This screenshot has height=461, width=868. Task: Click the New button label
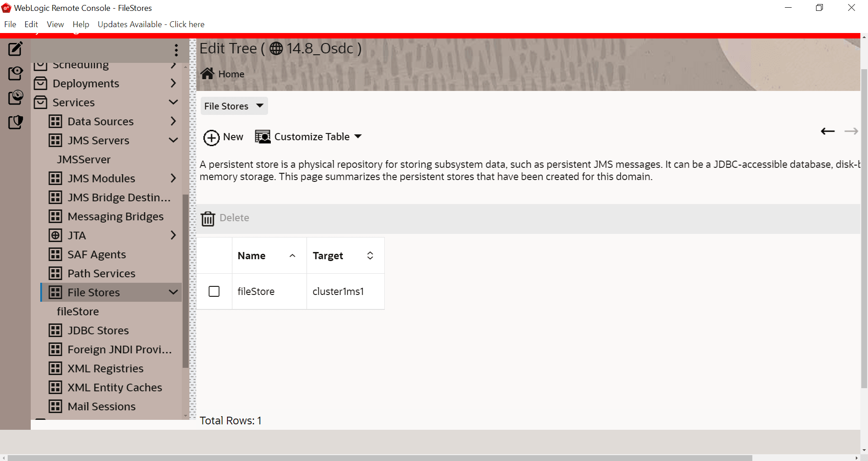point(233,137)
